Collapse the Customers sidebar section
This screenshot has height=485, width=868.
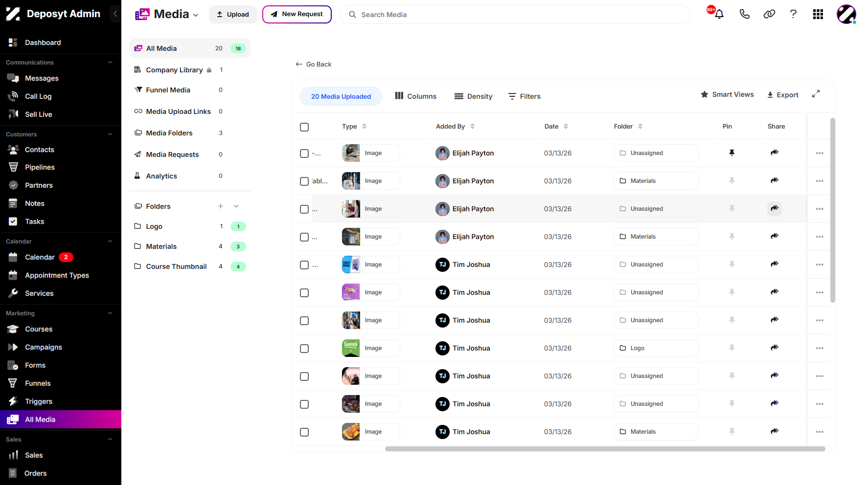click(110, 134)
